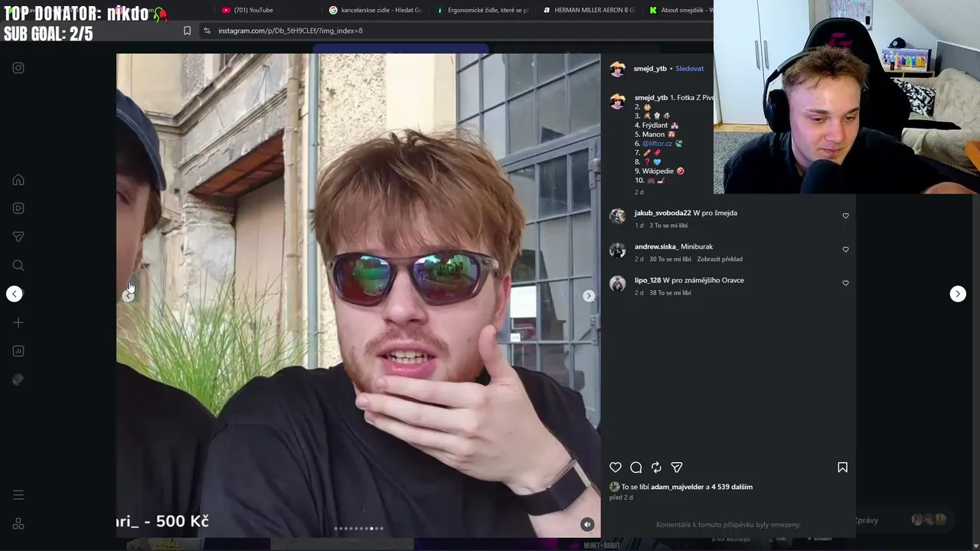
Task: Open the @liftor.cz mention in the caption
Action: pos(657,144)
